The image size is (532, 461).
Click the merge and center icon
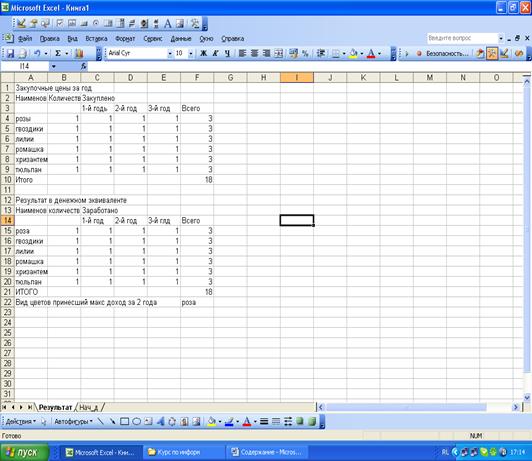279,53
